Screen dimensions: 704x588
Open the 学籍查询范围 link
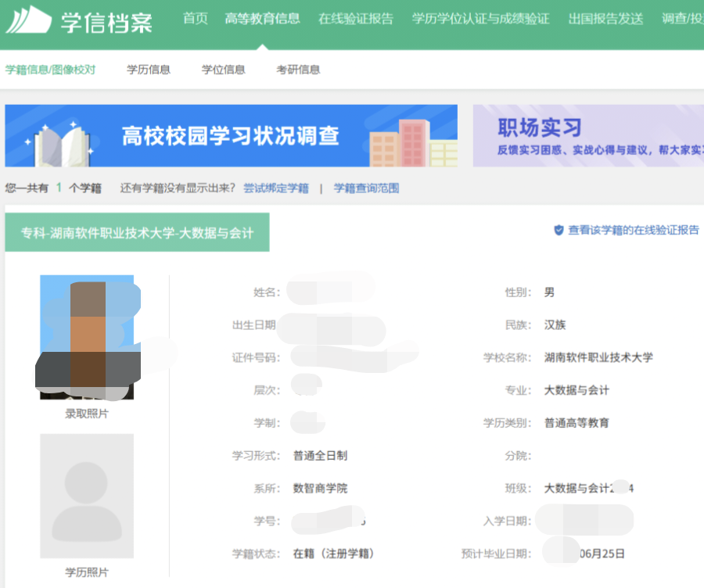366,188
